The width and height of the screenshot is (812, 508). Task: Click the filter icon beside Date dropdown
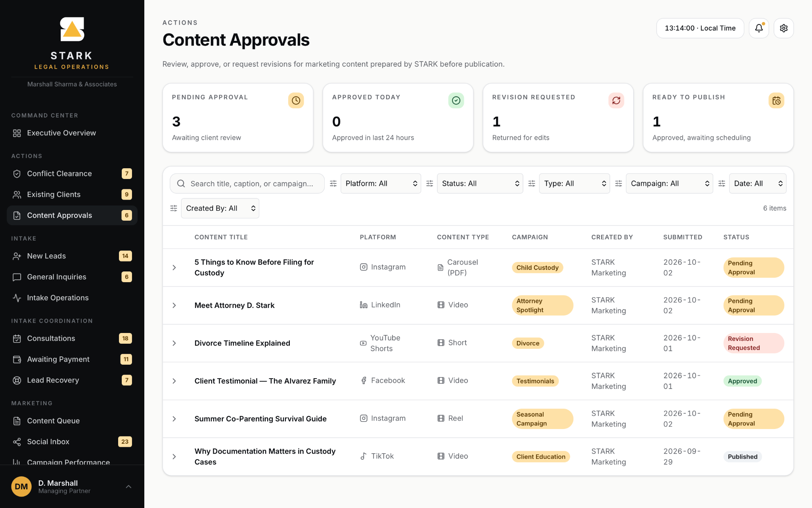tap(722, 183)
